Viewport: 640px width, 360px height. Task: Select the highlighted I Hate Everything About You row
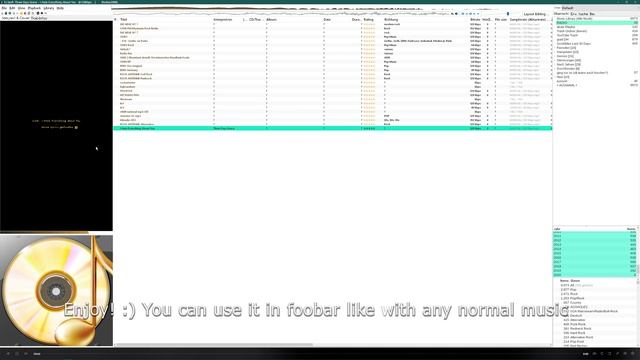click(x=332, y=128)
